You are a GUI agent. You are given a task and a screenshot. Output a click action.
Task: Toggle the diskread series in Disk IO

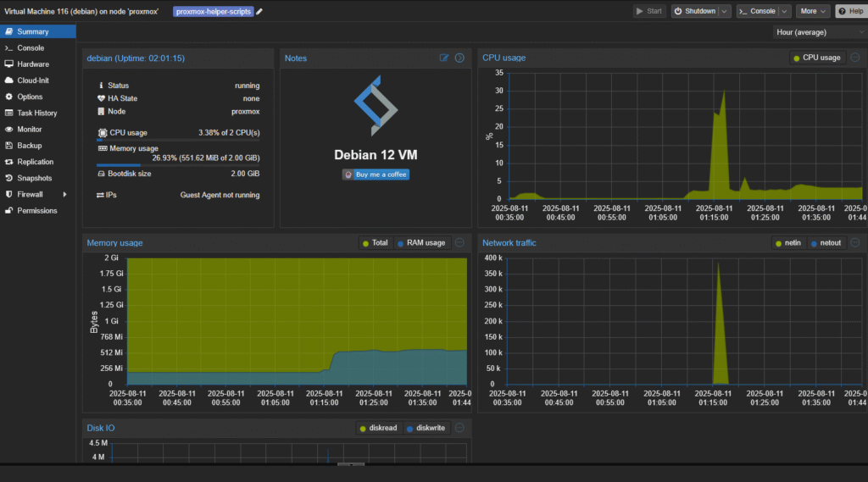click(379, 428)
